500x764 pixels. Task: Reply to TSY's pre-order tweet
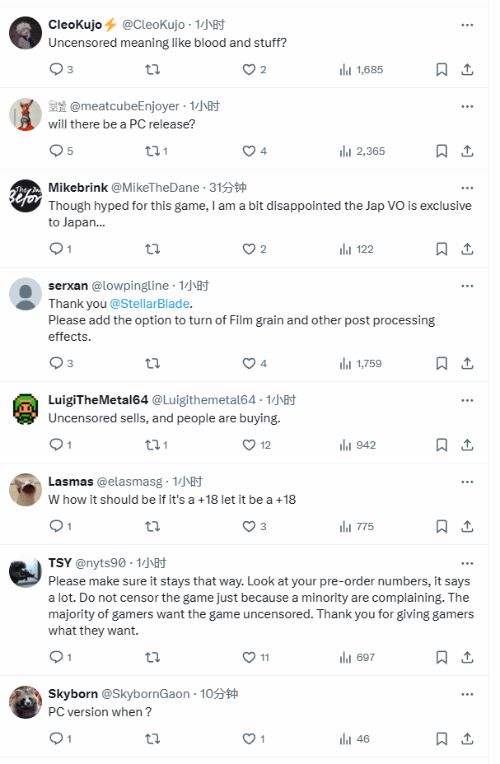pos(60,657)
